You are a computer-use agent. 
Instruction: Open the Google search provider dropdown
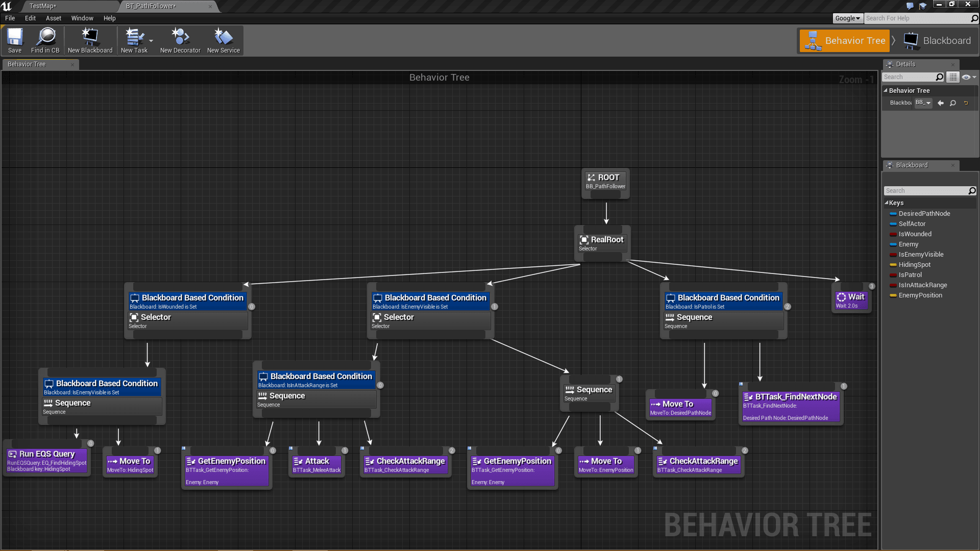847,18
